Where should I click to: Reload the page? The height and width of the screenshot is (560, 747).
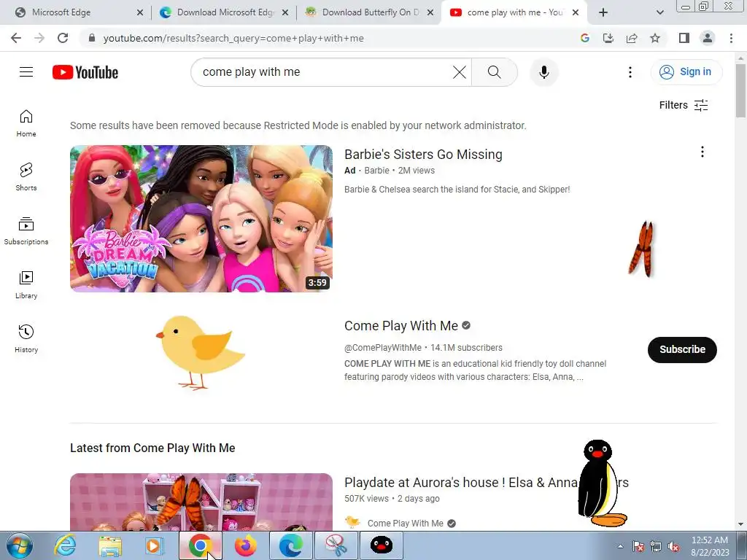pyautogui.click(x=63, y=38)
